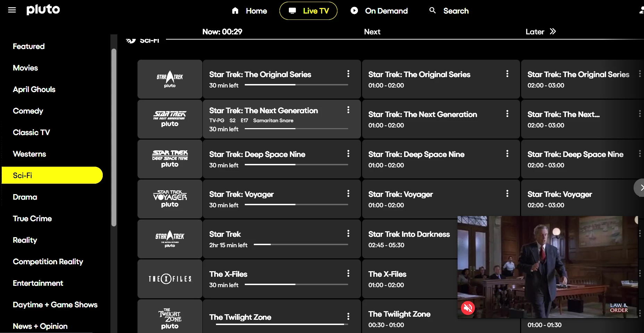Click the next arrow on guide edge
Screen dimensions: 644x333
(640, 188)
